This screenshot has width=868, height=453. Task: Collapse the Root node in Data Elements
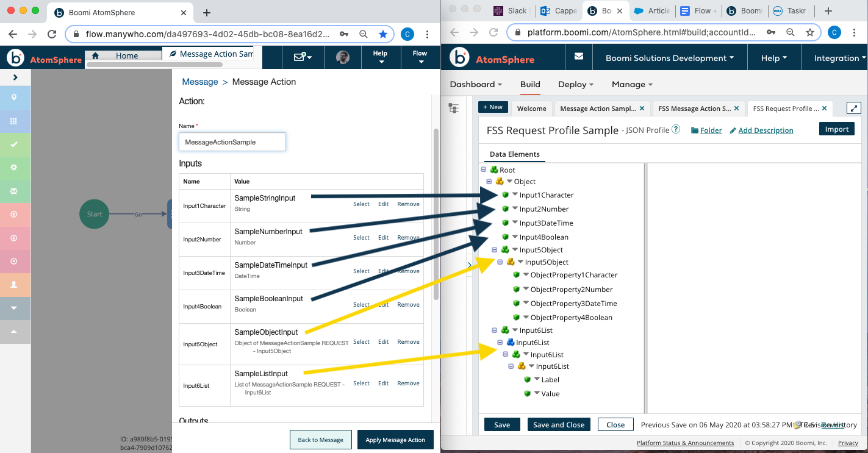[484, 170]
